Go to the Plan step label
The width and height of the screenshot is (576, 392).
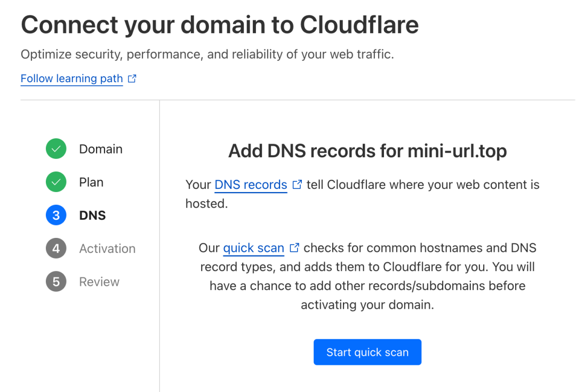[x=91, y=182]
